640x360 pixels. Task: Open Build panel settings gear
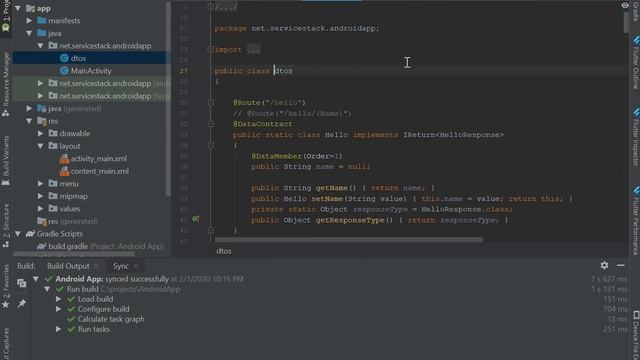point(604,265)
